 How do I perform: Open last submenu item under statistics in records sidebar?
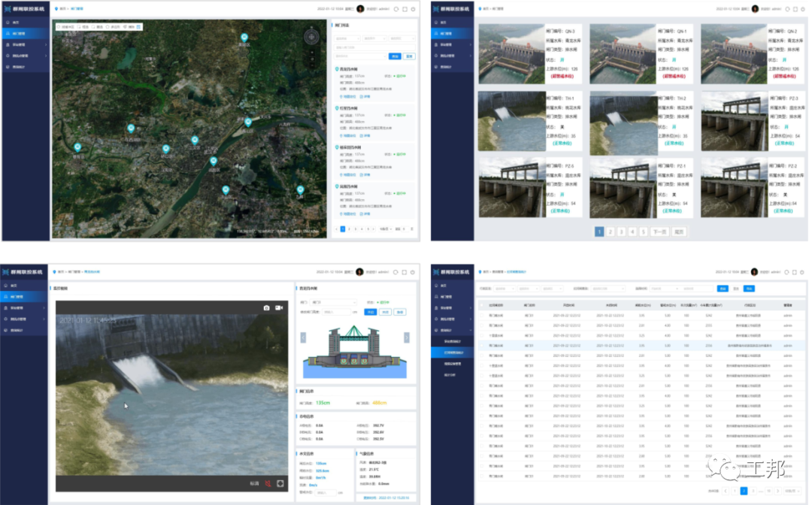click(452, 375)
